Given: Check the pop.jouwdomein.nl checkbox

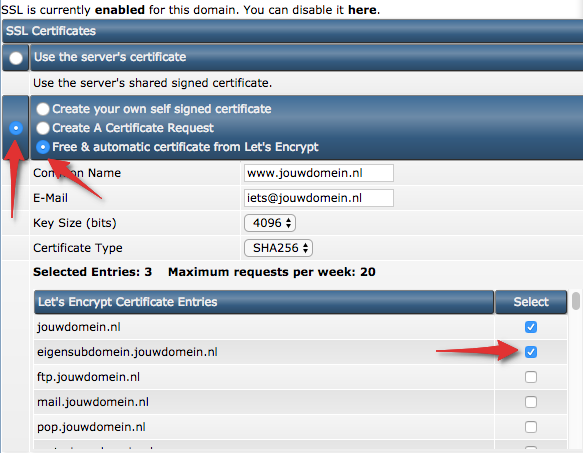Looking at the screenshot, I should [x=531, y=427].
